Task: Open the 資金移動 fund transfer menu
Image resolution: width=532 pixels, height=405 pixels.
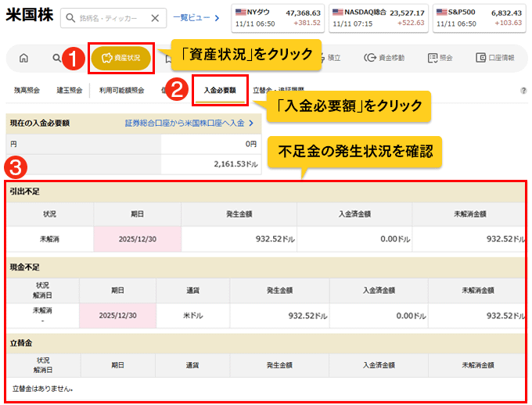Action: click(x=386, y=58)
